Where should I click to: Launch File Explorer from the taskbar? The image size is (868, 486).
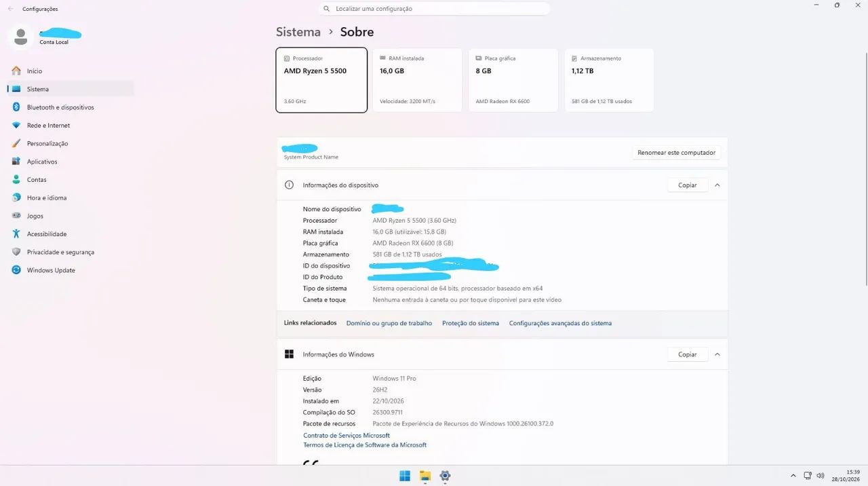[425, 476]
